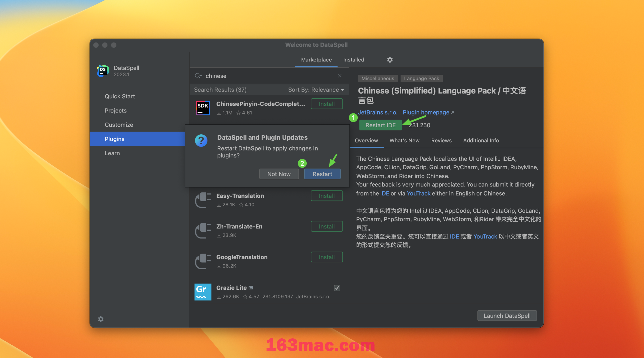Click the search magnifier icon
The width and height of the screenshot is (644, 358).
coord(198,76)
